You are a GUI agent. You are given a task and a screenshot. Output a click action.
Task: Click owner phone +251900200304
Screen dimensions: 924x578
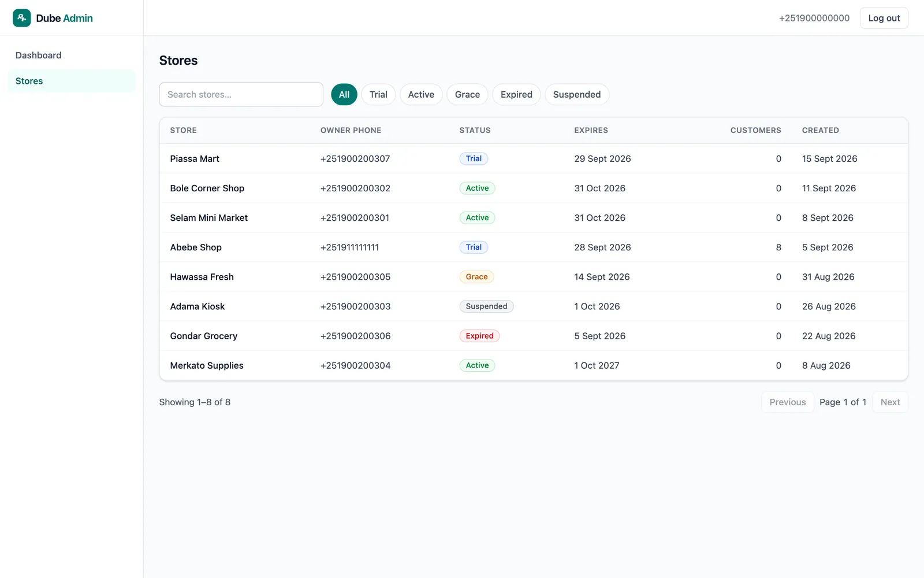355,365
